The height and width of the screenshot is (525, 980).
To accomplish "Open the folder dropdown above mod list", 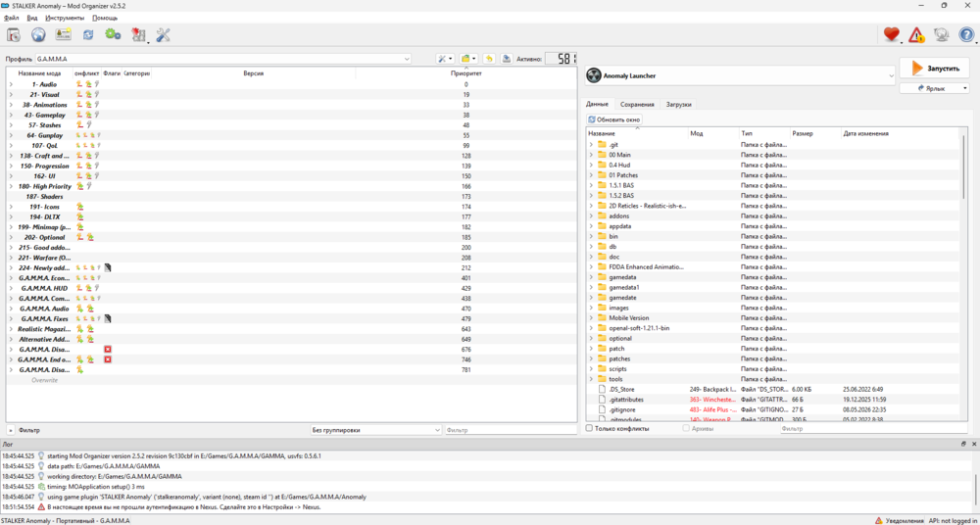I will tap(468, 59).
